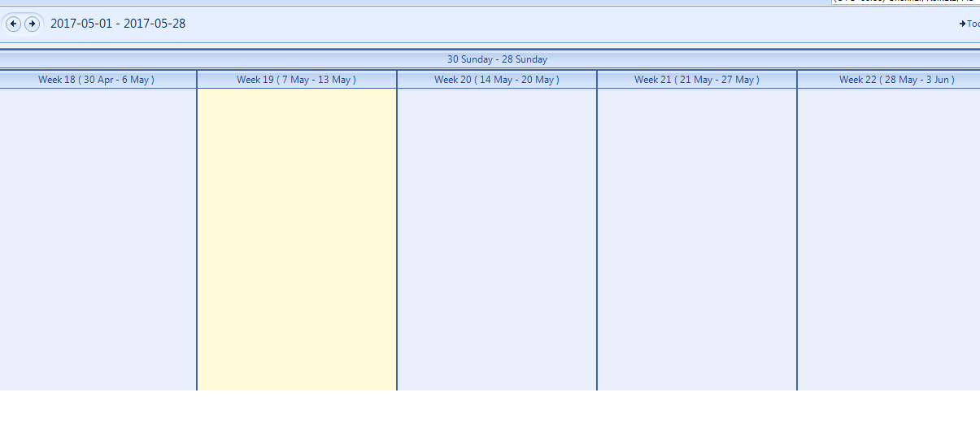Image resolution: width=980 pixels, height=445 pixels.
Task: Click divider between Week 19 and Week 20
Action: coord(397,240)
